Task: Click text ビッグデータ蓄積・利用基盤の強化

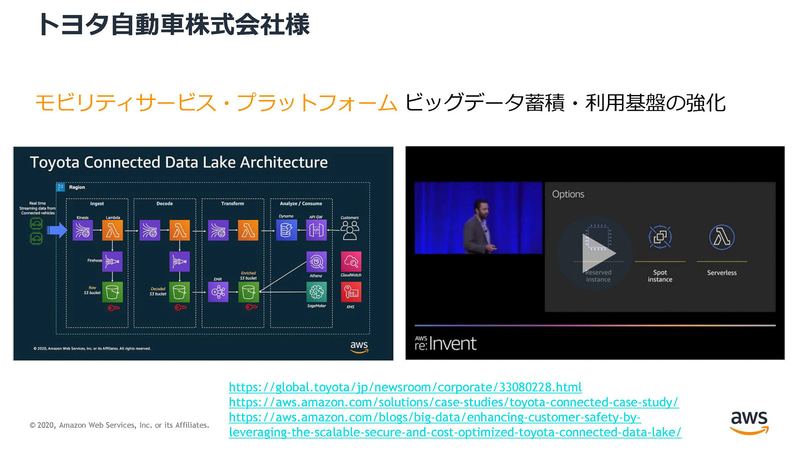Action: (x=565, y=103)
